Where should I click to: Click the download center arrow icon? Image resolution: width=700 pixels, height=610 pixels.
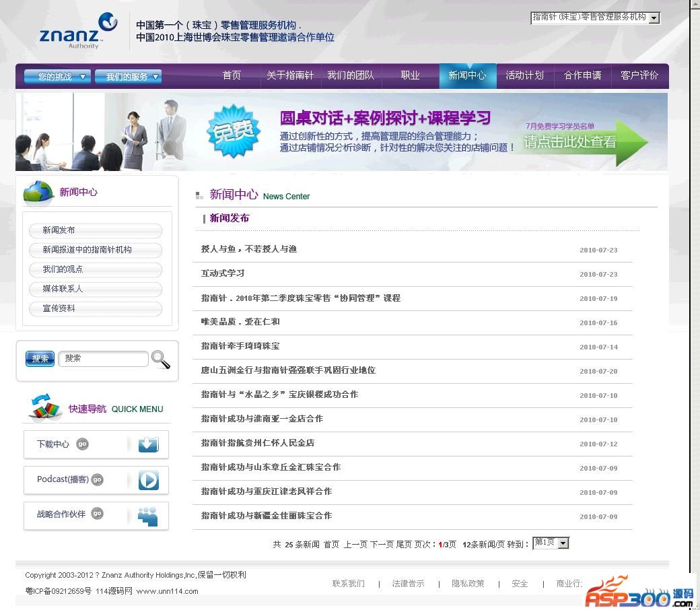click(x=148, y=444)
